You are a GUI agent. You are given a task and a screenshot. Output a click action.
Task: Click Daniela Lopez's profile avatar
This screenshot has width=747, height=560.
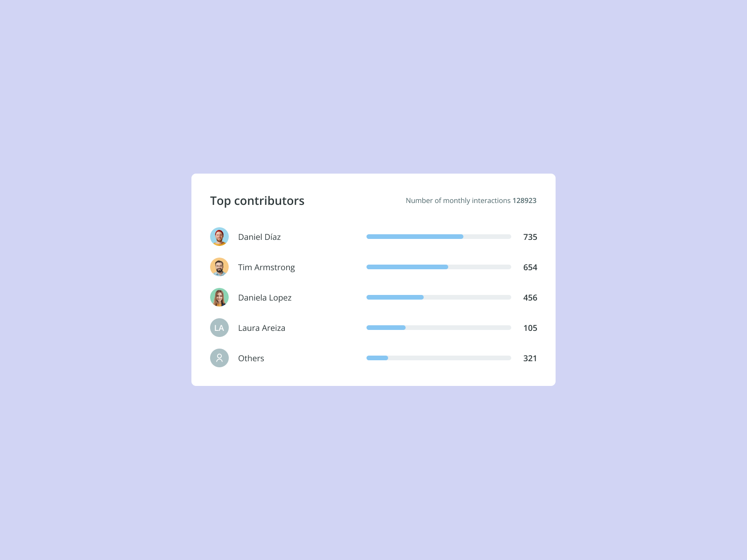pyautogui.click(x=219, y=297)
